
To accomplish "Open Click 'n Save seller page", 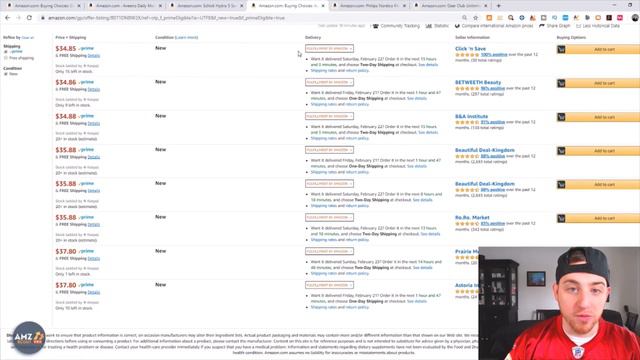I will pos(471,49).
